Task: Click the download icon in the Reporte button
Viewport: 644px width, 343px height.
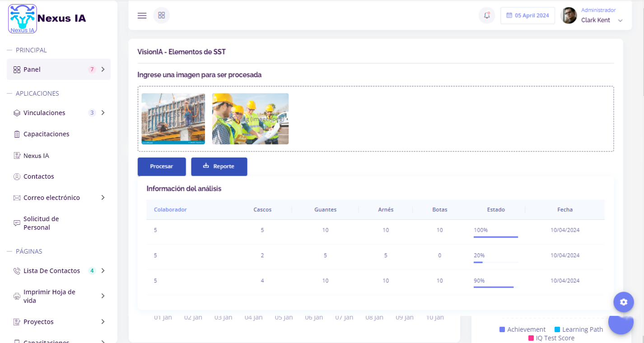Action: pos(206,166)
